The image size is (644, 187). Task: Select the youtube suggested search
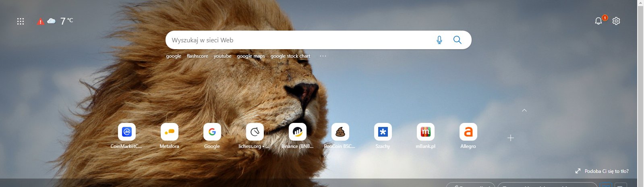tap(222, 56)
